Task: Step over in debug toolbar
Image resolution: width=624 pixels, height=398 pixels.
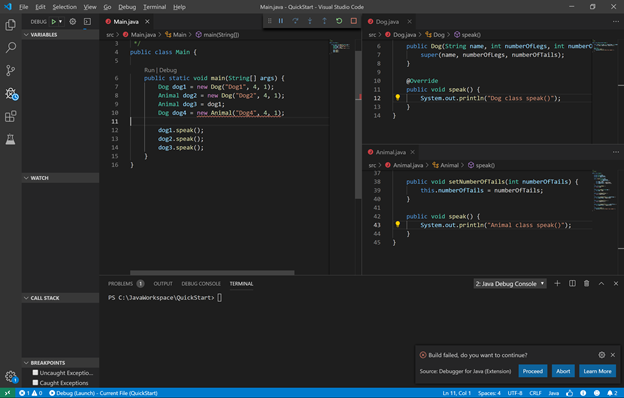Action: [x=295, y=21]
